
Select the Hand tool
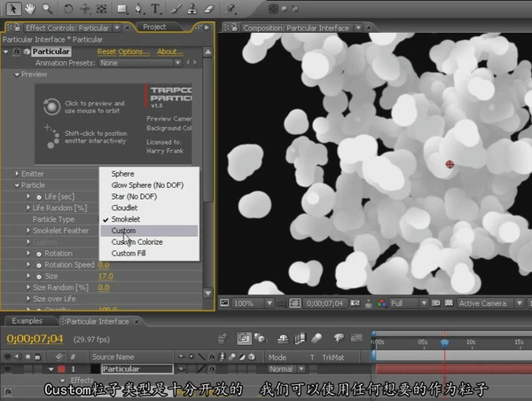pos(30,9)
